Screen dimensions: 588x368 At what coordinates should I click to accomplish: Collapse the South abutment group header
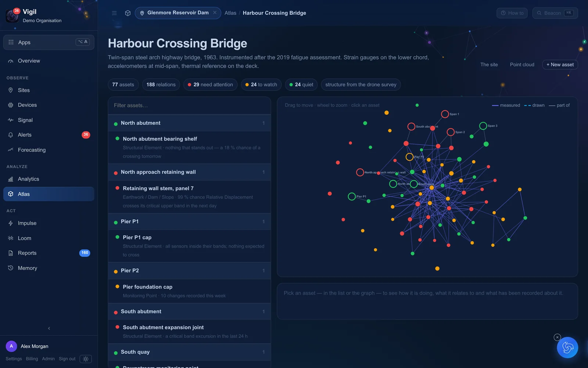(x=189, y=311)
